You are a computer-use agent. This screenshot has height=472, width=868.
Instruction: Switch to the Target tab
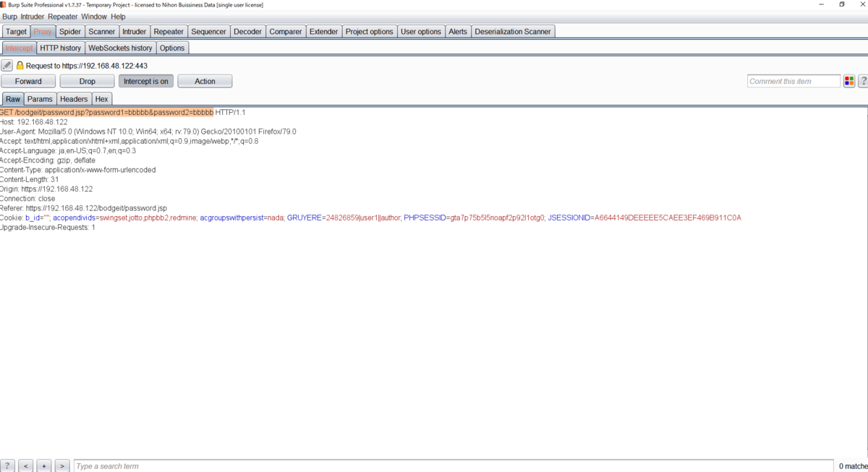pos(17,31)
